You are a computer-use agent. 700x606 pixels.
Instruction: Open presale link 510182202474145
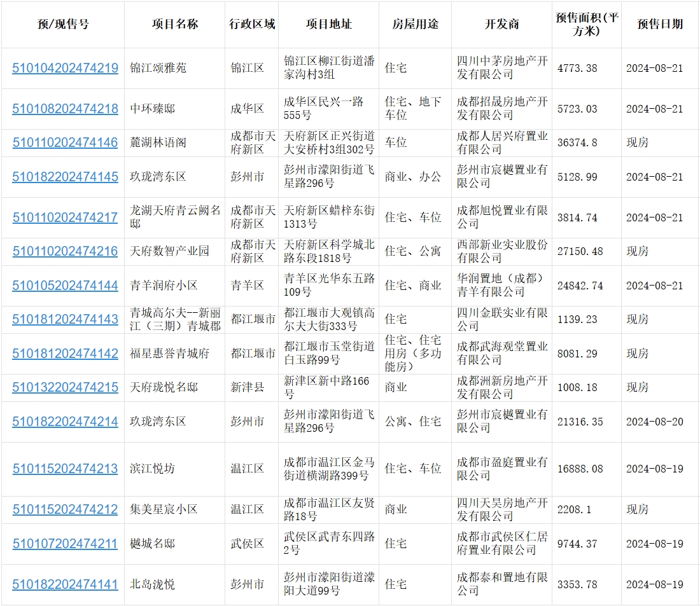click(x=65, y=177)
